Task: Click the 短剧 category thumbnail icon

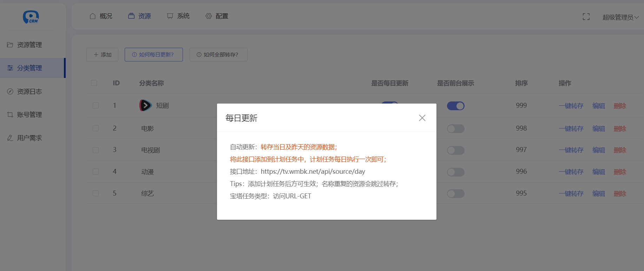Action: pyautogui.click(x=145, y=105)
